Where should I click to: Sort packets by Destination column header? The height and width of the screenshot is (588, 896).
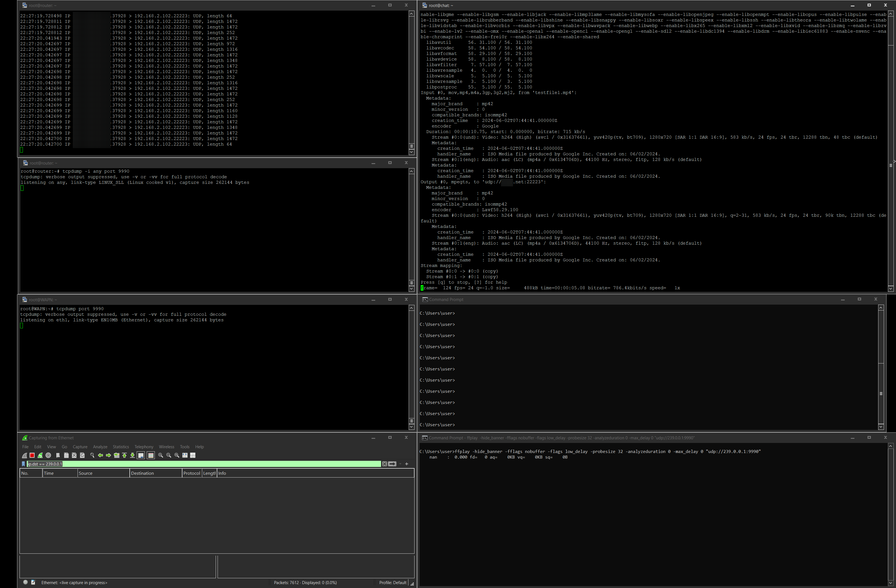(x=156, y=473)
